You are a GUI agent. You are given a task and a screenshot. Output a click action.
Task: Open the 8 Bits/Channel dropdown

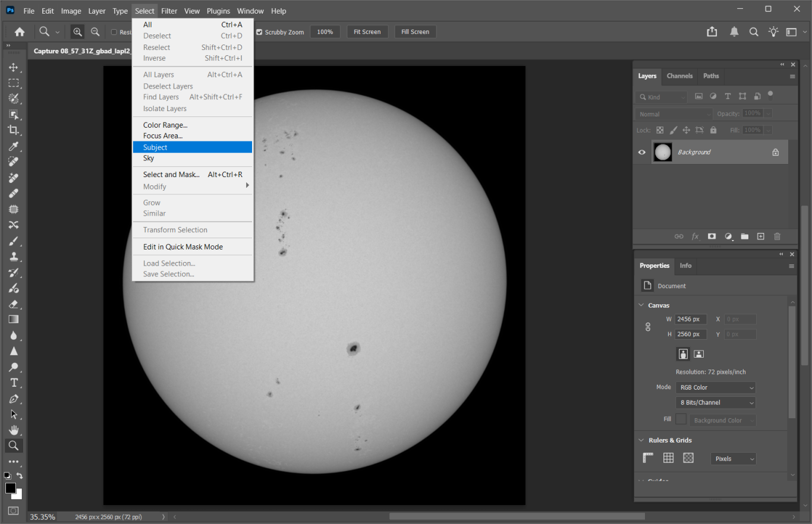pos(716,402)
